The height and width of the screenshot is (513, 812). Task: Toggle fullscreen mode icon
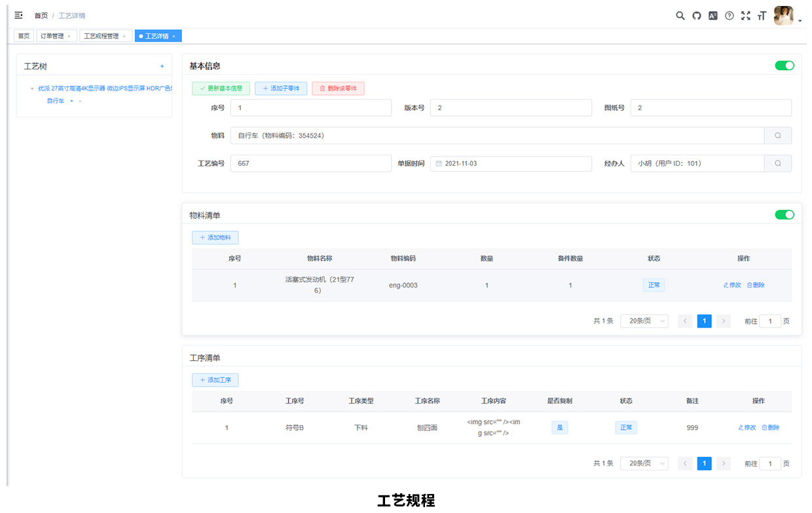[745, 16]
